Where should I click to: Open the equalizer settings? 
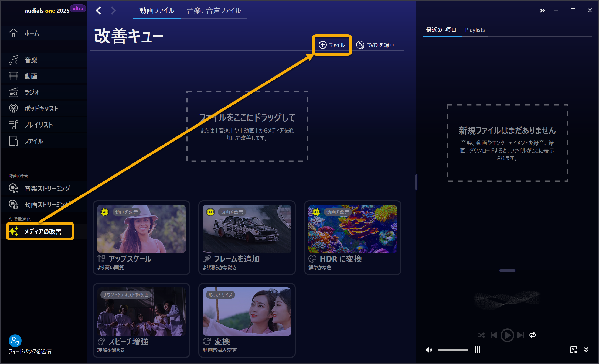coord(477,350)
